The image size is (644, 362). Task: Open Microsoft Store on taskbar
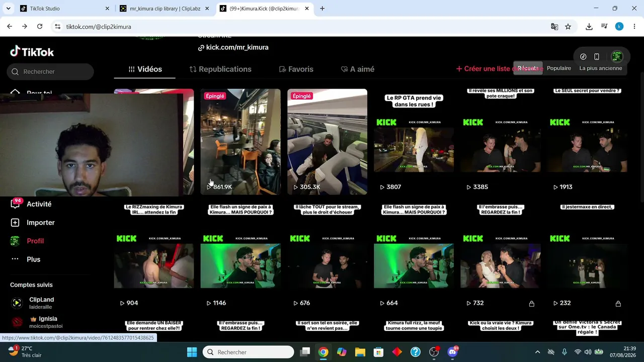pos(378,352)
